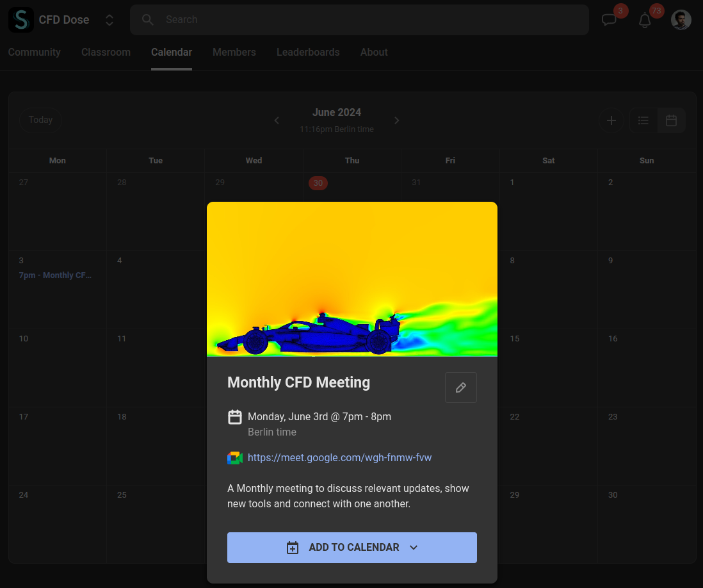Click the Google Meet icon

pos(235,457)
